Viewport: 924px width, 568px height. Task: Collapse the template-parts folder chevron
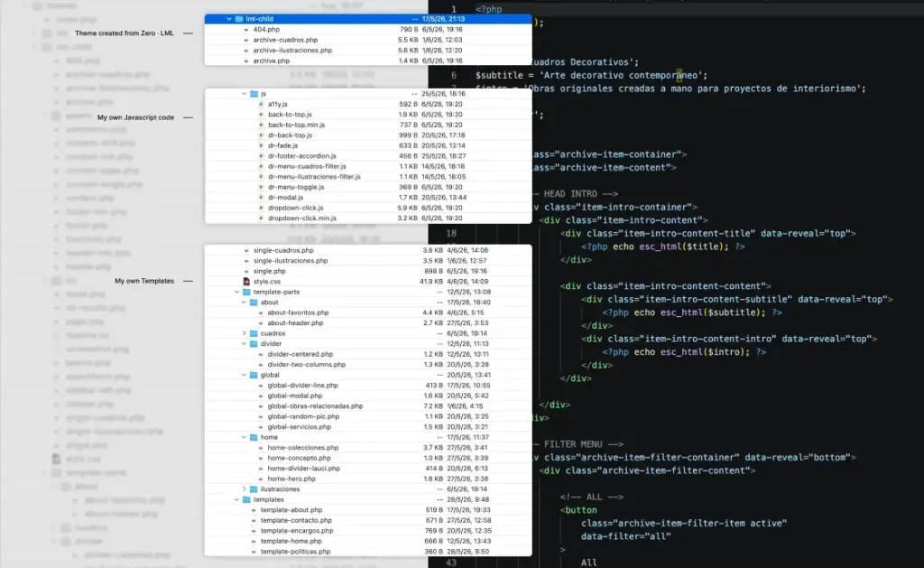(x=237, y=292)
